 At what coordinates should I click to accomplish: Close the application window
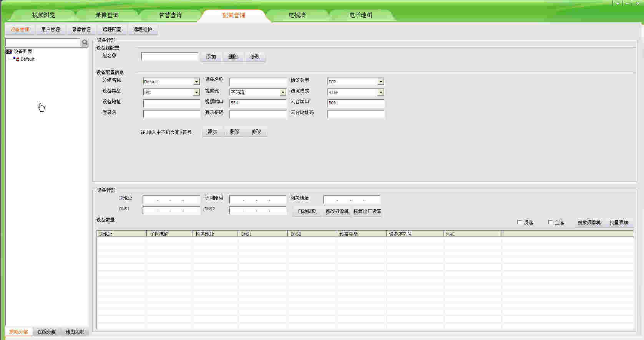pos(638,3)
